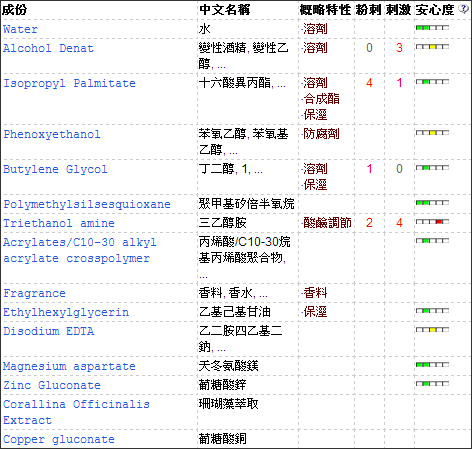Viewport: 472px width, 449px height.
Task: Click the safety bar for Ethylhexylglycerin
Action: click(x=432, y=311)
